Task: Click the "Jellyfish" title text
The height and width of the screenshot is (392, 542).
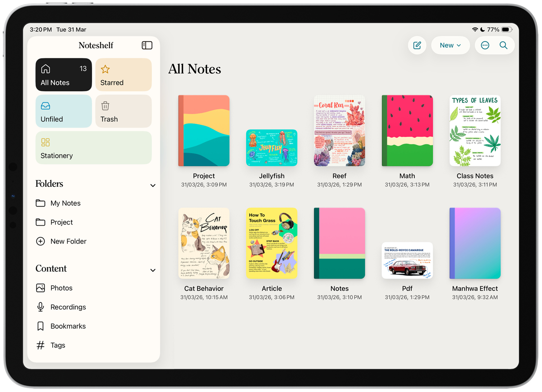Action: (x=272, y=176)
